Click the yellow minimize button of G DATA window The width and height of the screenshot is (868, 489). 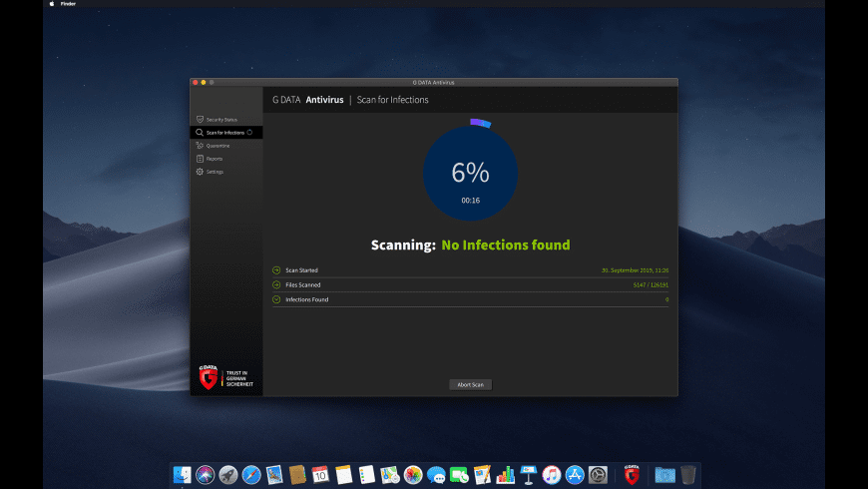(x=204, y=82)
